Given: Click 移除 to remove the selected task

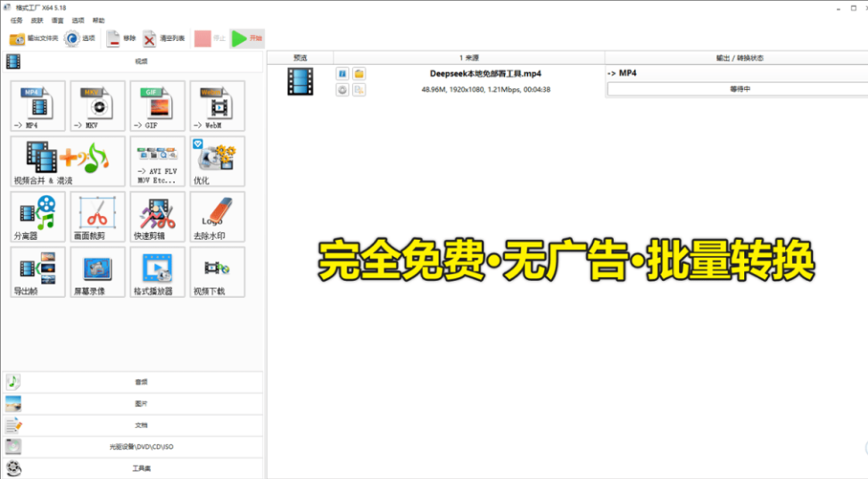Looking at the screenshot, I should click(121, 38).
